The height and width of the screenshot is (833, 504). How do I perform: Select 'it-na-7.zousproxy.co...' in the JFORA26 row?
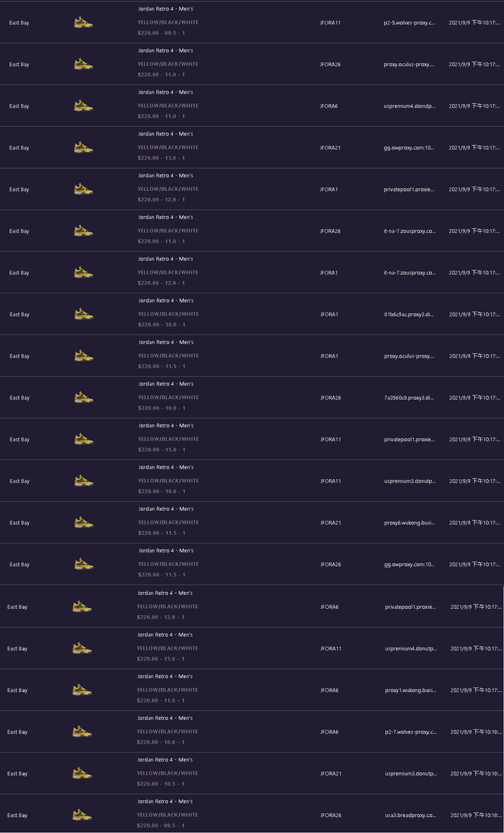410,231
